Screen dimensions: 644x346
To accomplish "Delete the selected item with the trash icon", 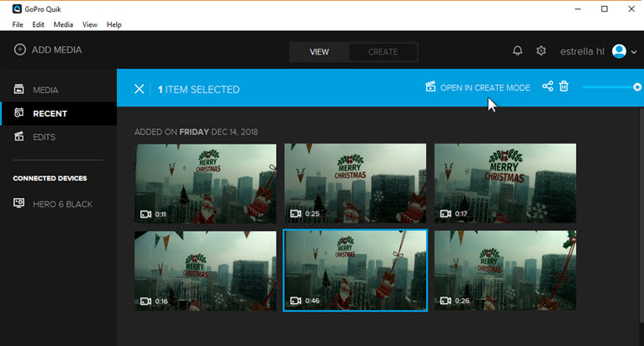I will pyautogui.click(x=564, y=86).
